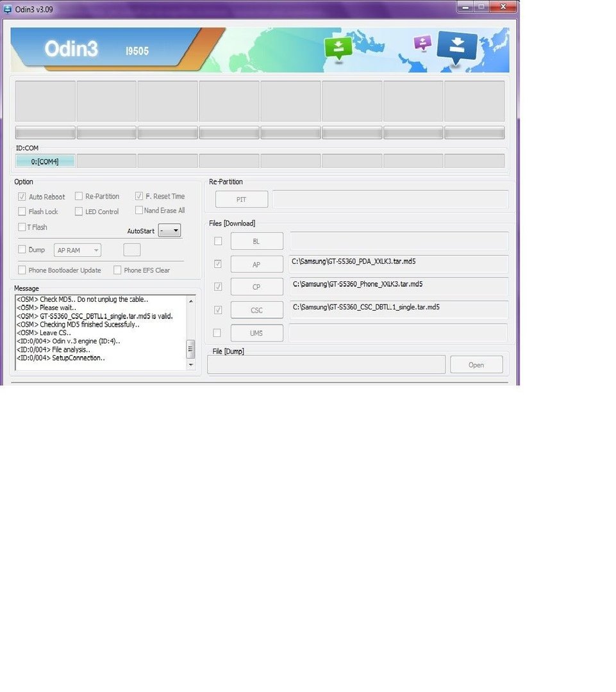This screenshot has height=692, width=616.
Task: Close the Odin3 window
Action: coord(503,7)
